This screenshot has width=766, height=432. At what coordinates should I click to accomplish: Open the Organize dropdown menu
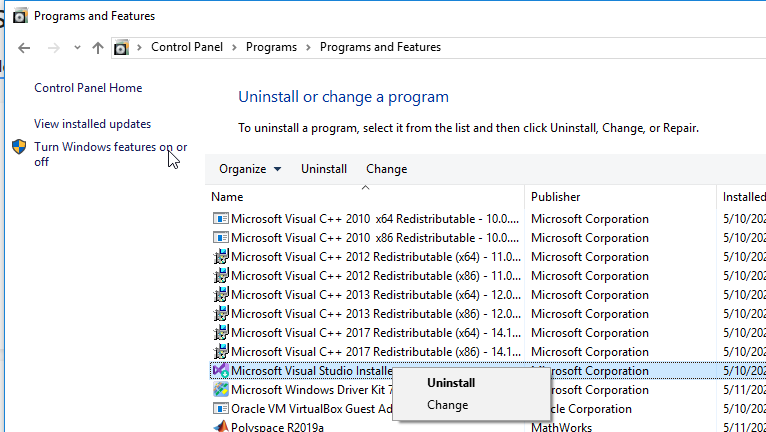click(x=250, y=169)
